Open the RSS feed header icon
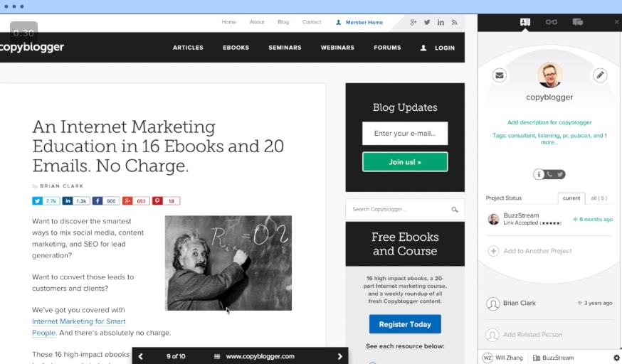622x364 pixels. tap(454, 22)
